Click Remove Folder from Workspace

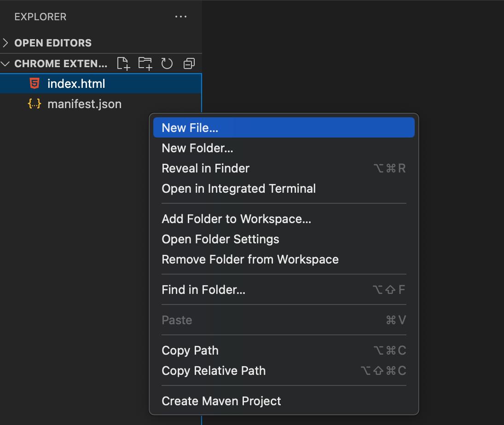[250, 259]
